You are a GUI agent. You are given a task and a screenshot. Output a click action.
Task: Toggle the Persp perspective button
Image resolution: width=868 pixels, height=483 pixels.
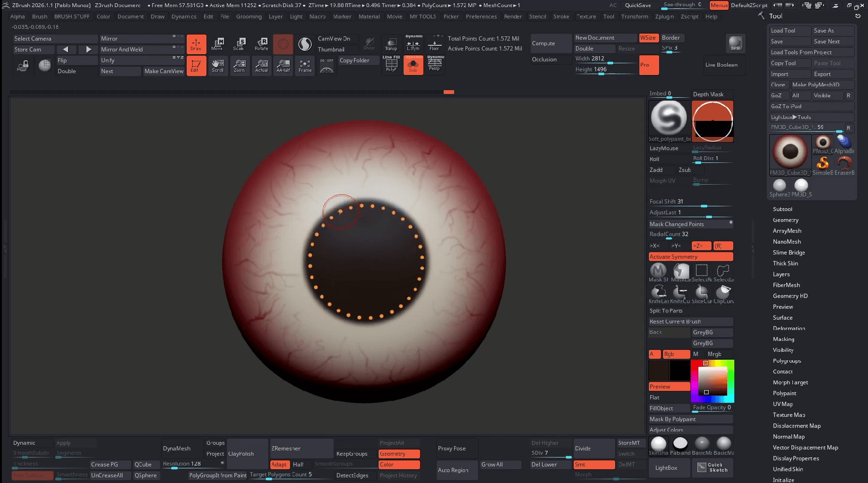click(434, 64)
